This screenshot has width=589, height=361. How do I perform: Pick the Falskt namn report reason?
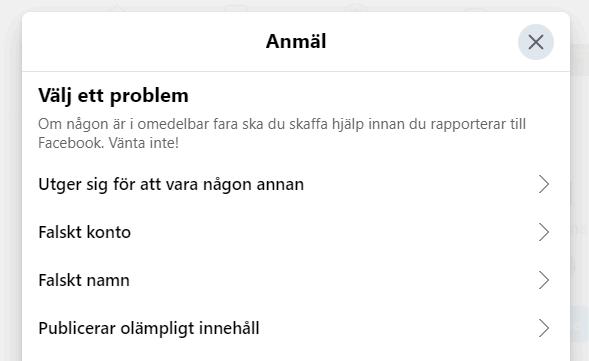(x=296, y=280)
